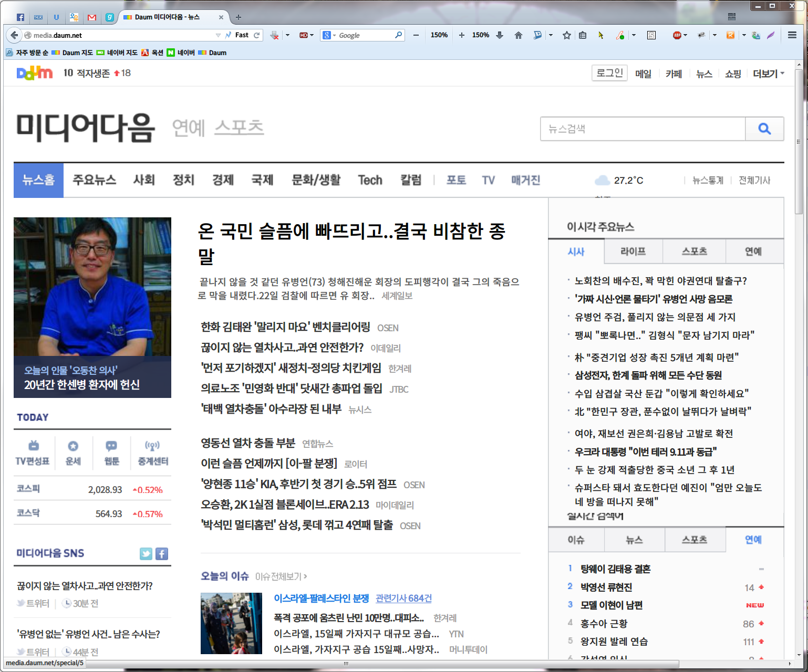808x672 pixels.
Task: Open headline '온 국민 슬픔에 빠뜨리고..결국 비참한 종말'
Action: point(352,243)
